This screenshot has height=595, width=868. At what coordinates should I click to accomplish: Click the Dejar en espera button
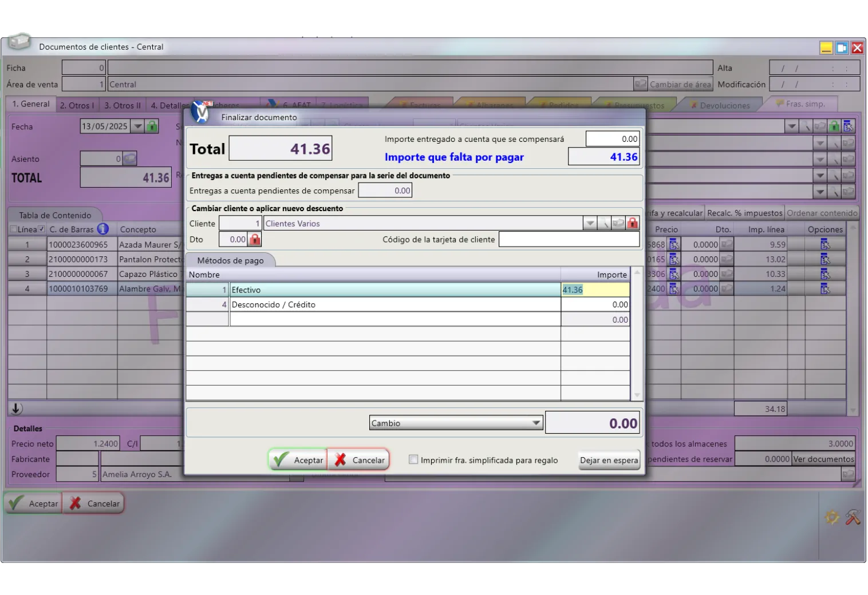pyautogui.click(x=609, y=461)
